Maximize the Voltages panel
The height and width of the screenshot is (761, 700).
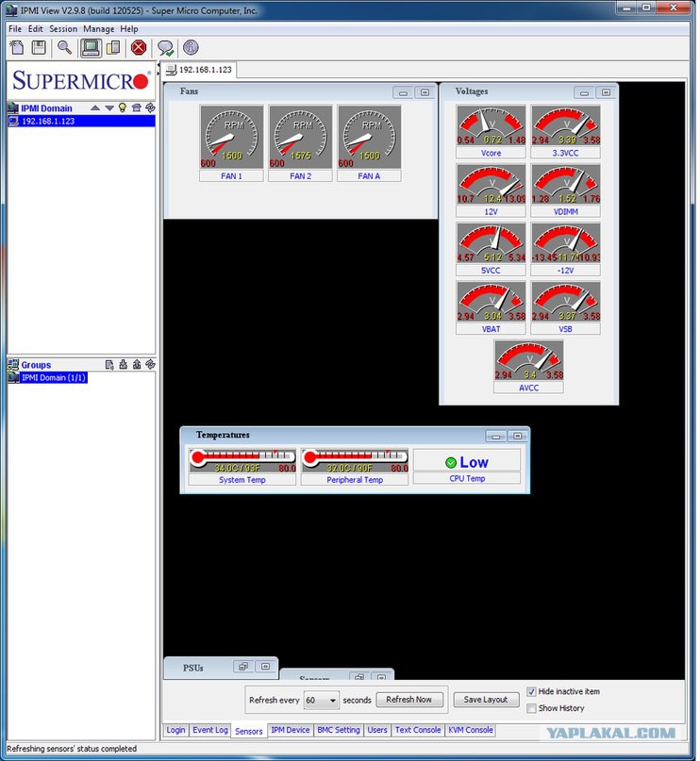606,92
